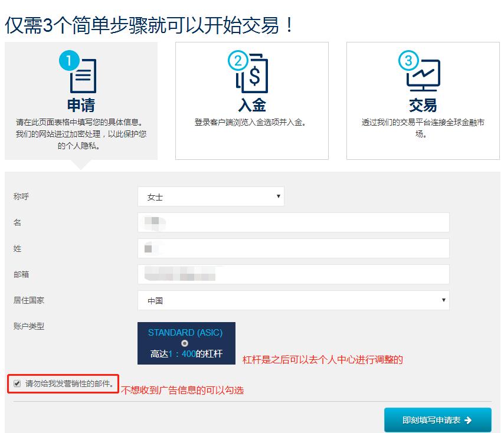Select the STANDARD (ASIC) account type
504x433 pixels.
(x=186, y=343)
